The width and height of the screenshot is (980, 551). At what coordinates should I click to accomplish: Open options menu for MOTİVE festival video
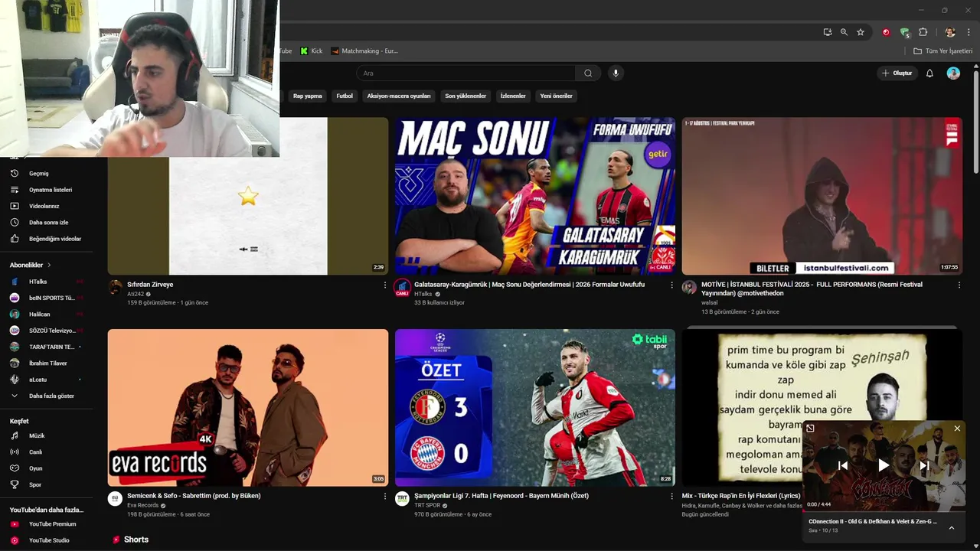coord(959,285)
